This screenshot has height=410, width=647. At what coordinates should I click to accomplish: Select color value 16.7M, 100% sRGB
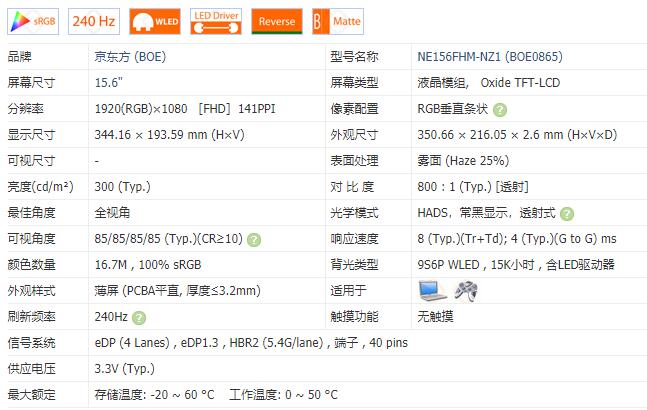point(148,264)
